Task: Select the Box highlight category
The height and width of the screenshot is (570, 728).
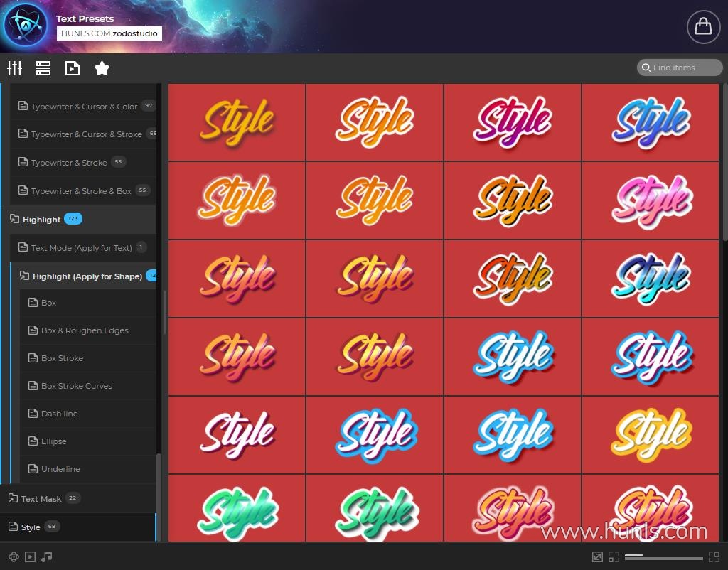Action: pos(88,303)
